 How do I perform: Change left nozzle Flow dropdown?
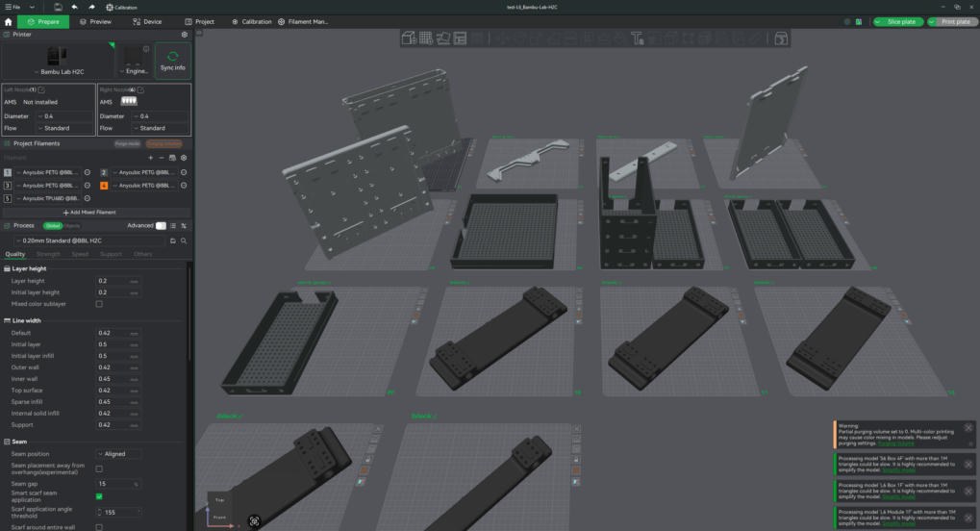(65, 128)
